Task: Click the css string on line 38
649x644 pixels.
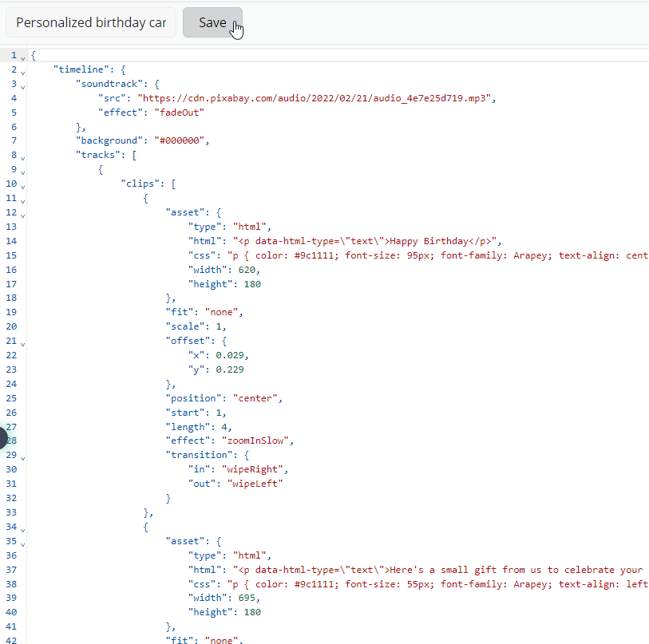Action: click(438, 584)
